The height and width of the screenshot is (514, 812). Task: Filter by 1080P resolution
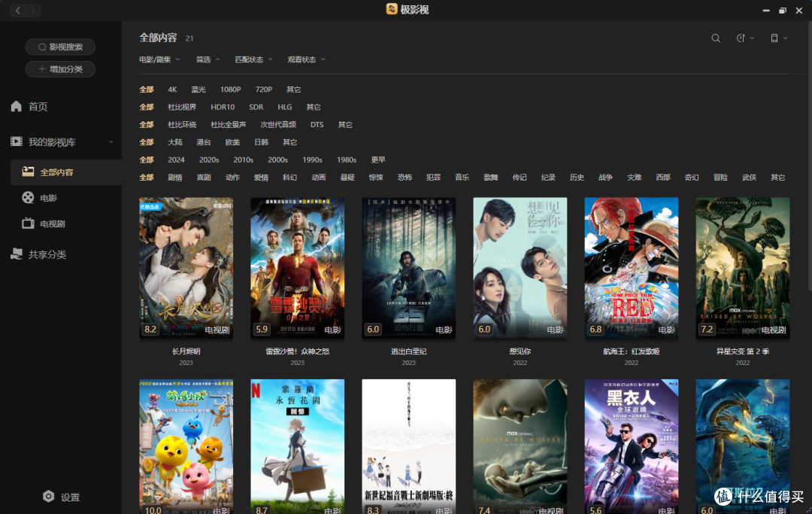pyautogui.click(x=231, y=90)
